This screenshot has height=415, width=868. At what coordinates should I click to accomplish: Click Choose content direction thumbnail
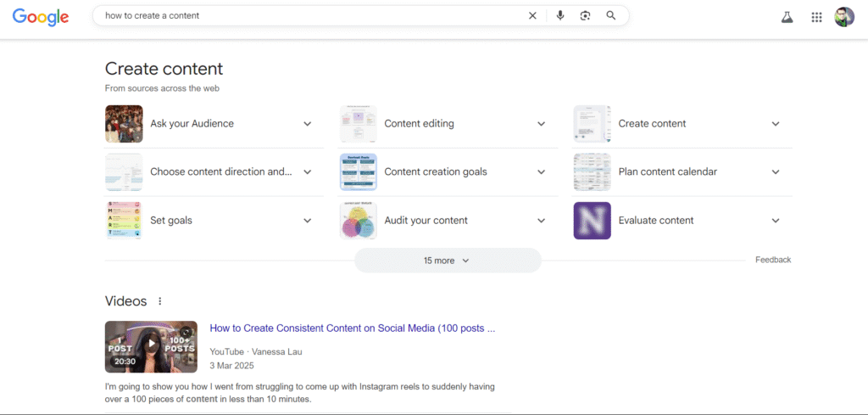point(124,171)
